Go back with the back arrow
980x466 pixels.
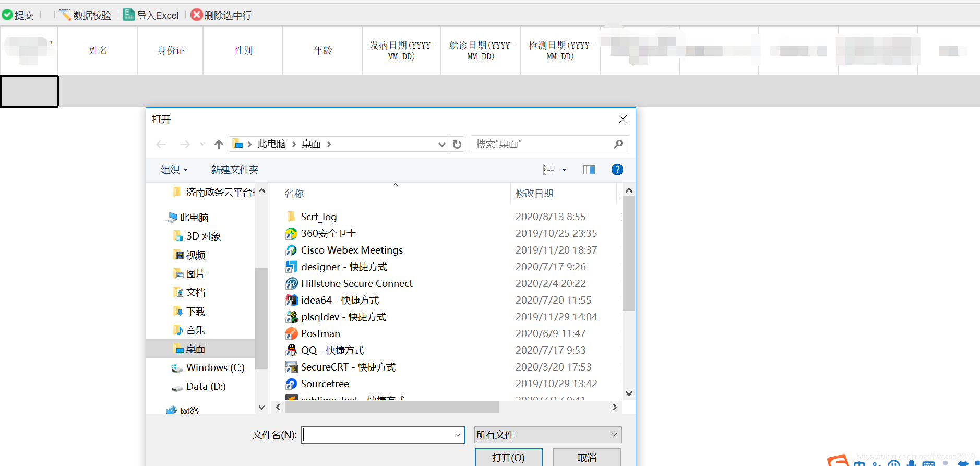coord(161,144)
